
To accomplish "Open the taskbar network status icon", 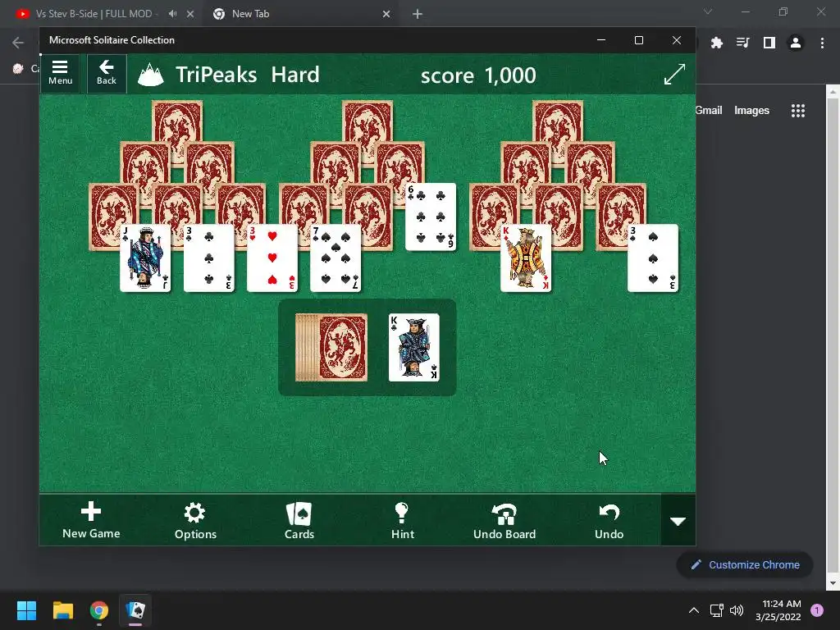I will pyautogui.click(x=716, y=610).
